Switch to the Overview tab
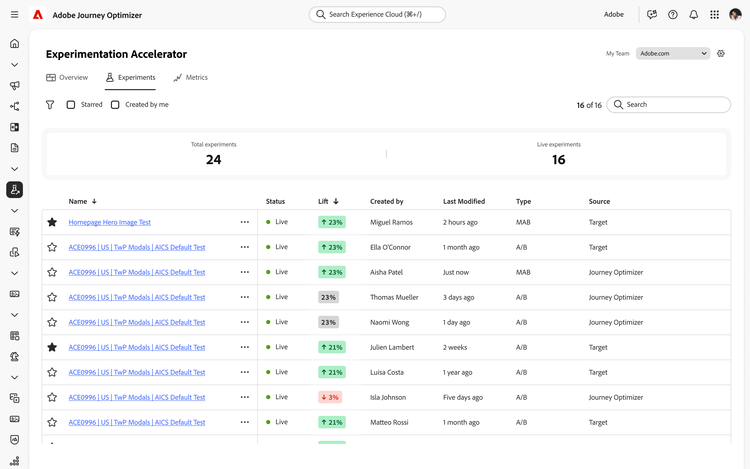750x469 pixels. (67, 77)
